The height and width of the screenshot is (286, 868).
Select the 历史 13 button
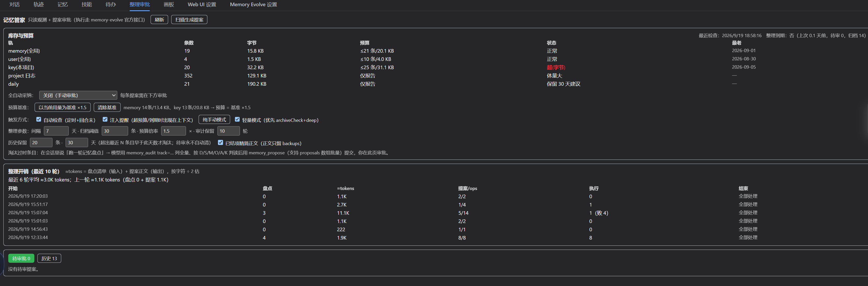point(49,258)
